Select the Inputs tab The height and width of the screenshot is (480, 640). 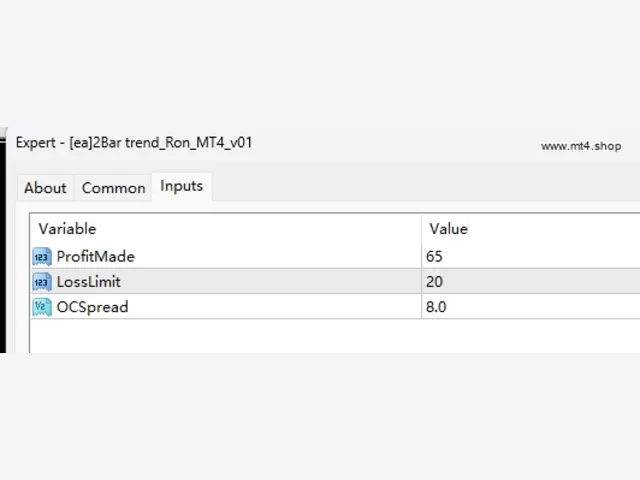click(x=182, y=186)
